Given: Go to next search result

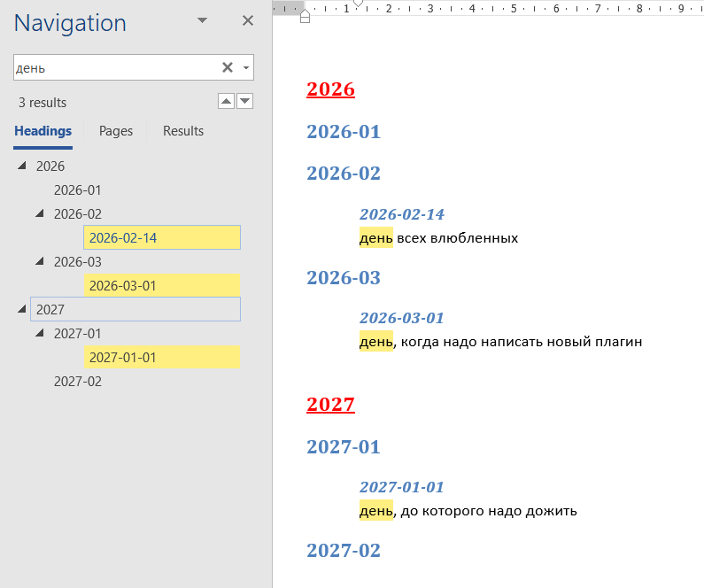Looking at the screenshot, I should (245, 102).
